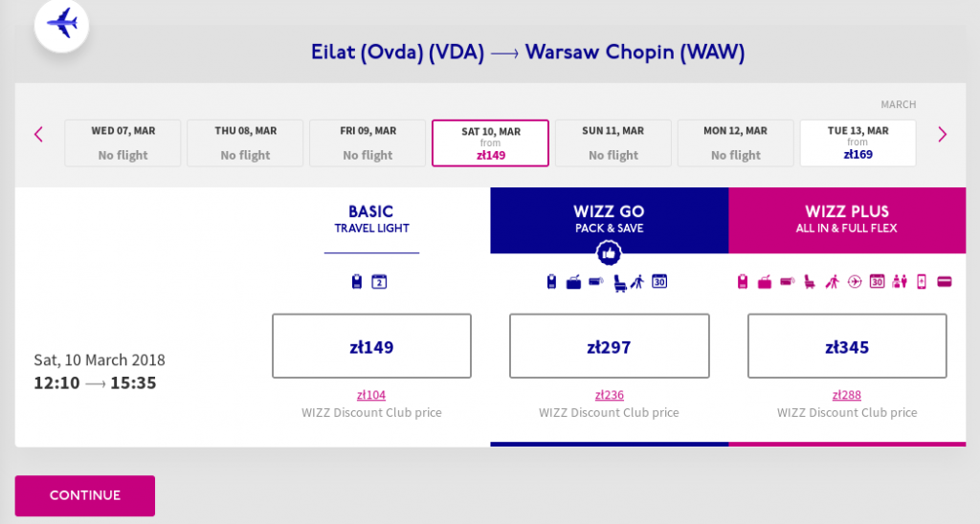Viewport: 980px width, 524px height.
Task: Click the WIZZ PLUS airport check-in plane icon
Action: click(855, 282)
